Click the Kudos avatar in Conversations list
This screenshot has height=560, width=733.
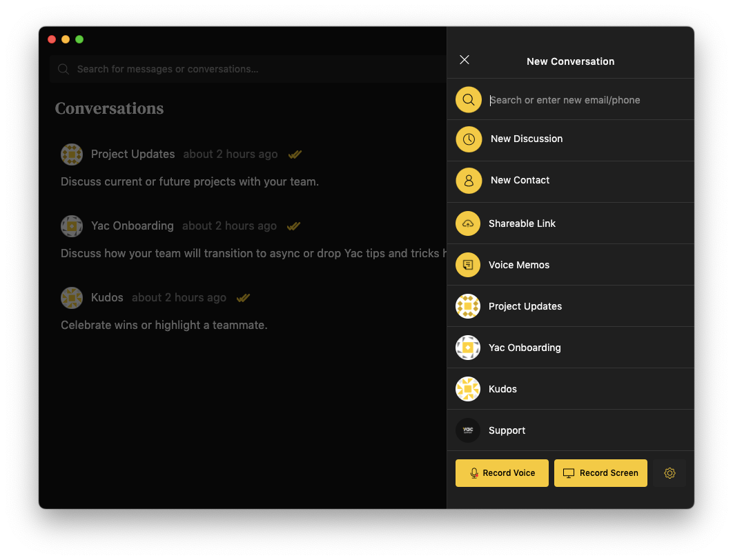coord(72,297)
